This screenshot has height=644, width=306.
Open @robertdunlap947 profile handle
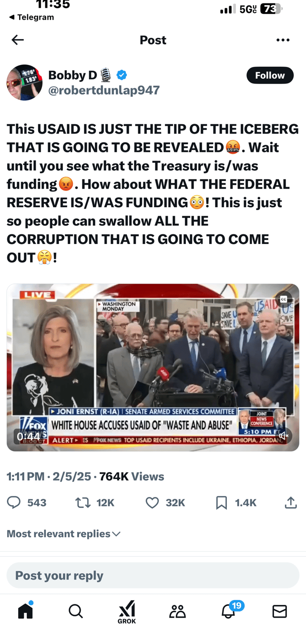pos(104,90)
